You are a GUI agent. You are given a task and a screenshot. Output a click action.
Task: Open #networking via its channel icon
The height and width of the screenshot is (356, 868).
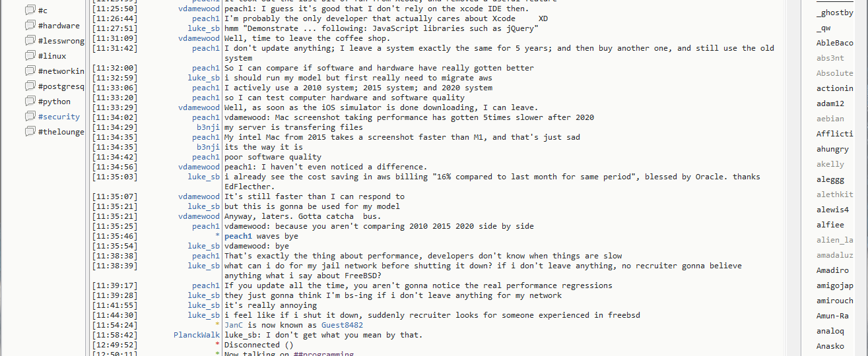30,71
